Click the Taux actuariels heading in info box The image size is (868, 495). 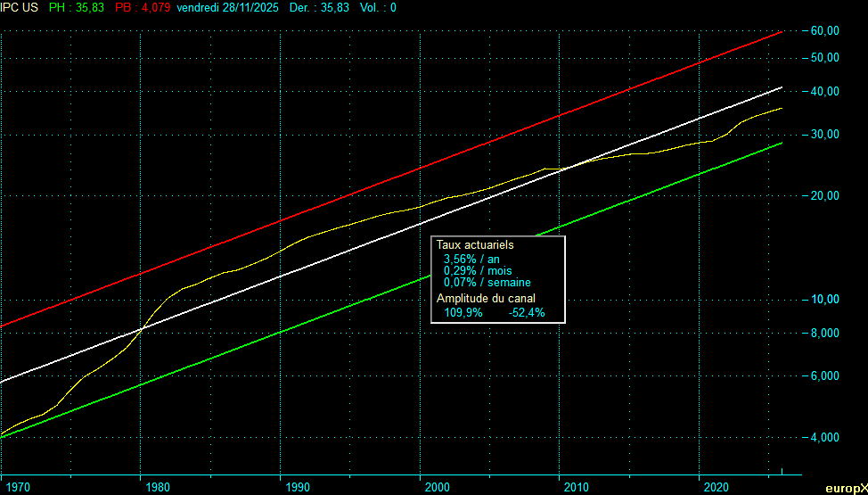(x=475, y=243)
